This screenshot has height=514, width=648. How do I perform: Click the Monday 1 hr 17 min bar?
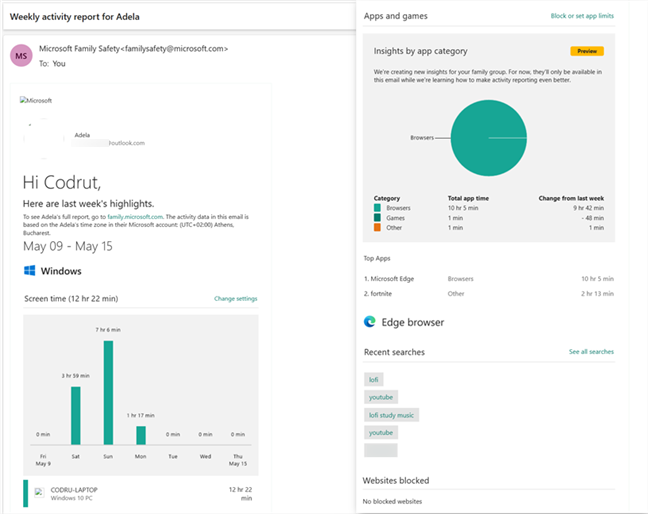pyautogui.click(x=141, y=435)
